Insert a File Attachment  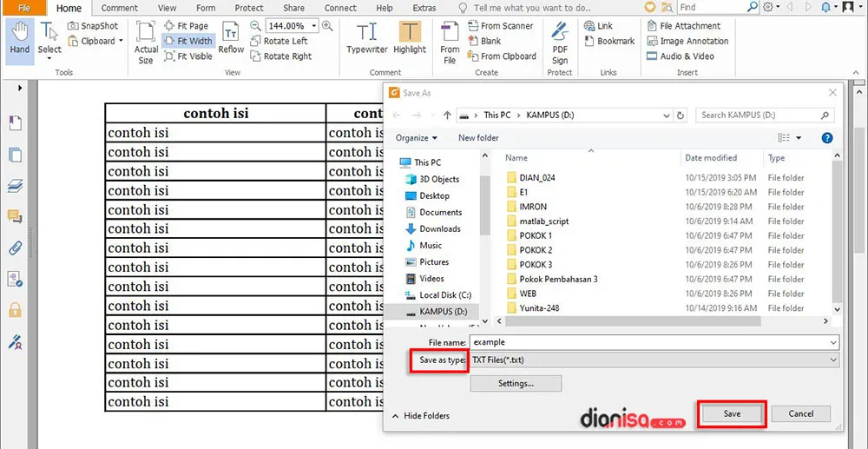pos(684,26)
